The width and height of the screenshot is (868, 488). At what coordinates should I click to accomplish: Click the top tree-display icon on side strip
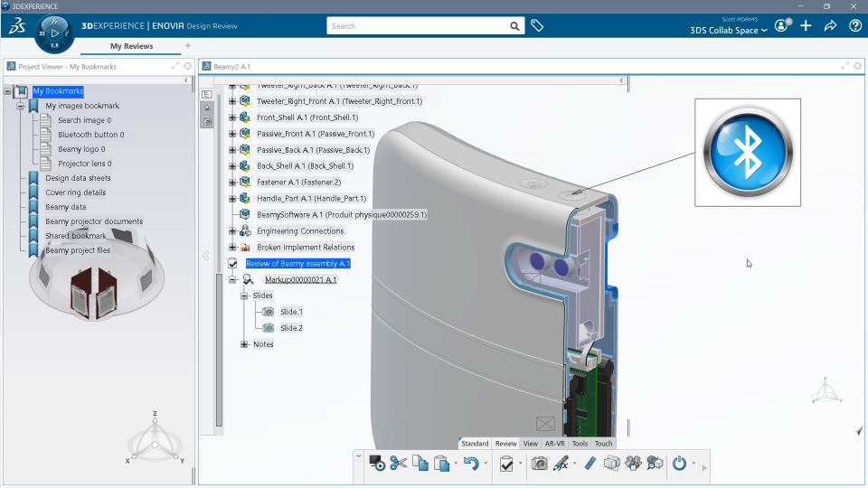(x=207, y=95)
